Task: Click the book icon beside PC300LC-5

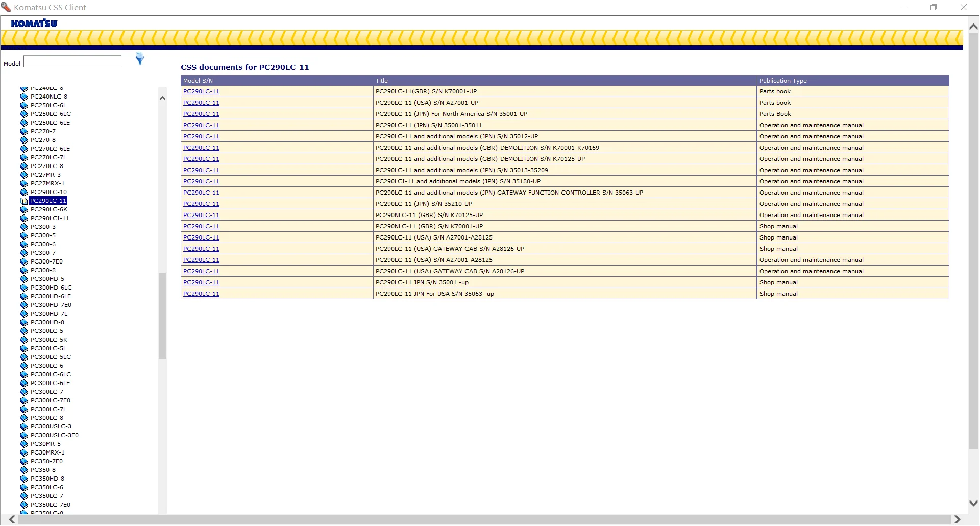Action: [23, 331]
